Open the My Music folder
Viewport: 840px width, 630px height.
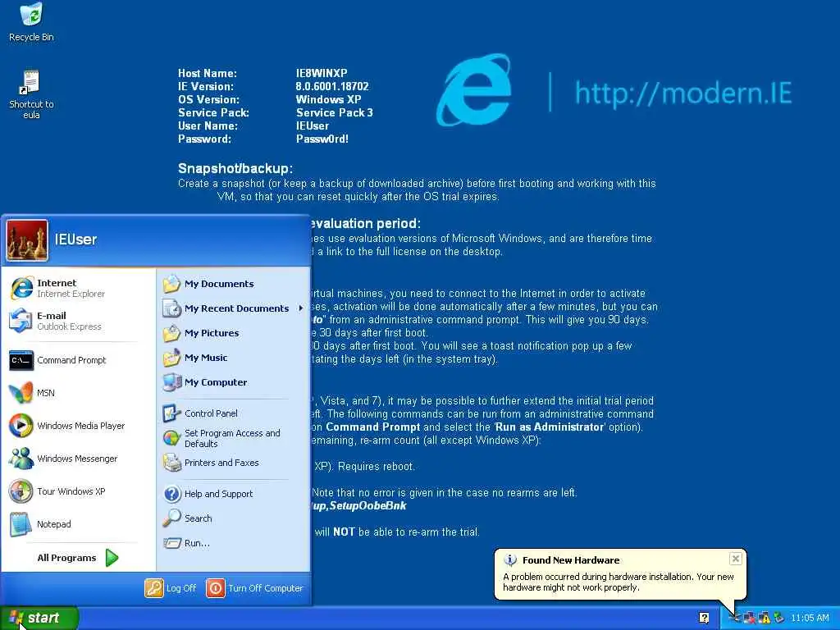click(234, 358)
